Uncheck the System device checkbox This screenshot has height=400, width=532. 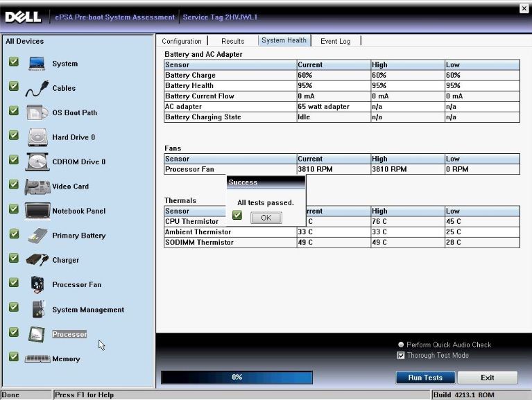click(14, 62)
